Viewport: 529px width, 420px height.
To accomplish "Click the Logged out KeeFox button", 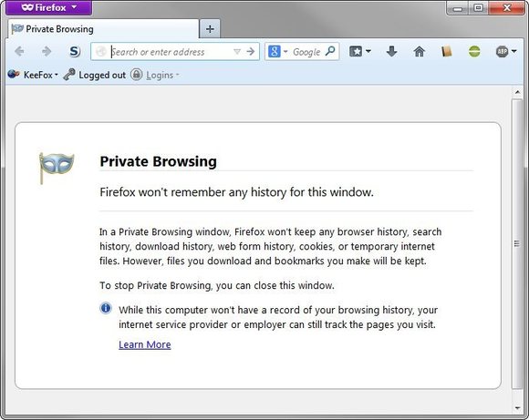I will [95, 75].
